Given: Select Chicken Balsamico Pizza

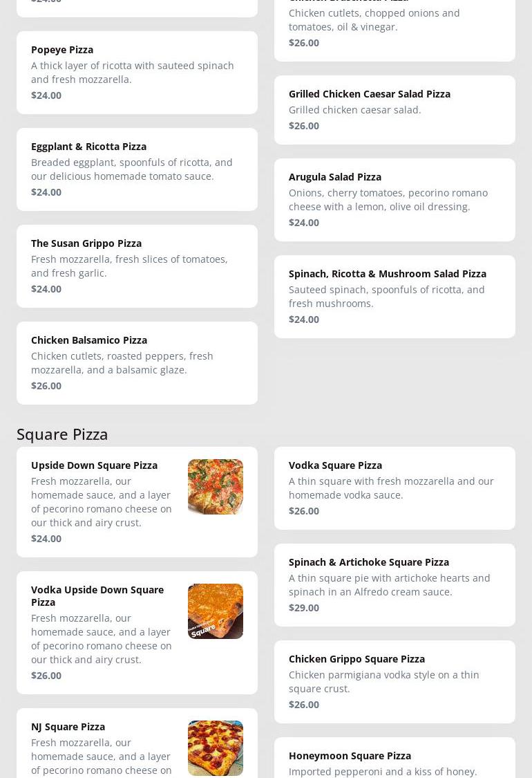Looking at the screenshot, I should click(x=137, y=363).
